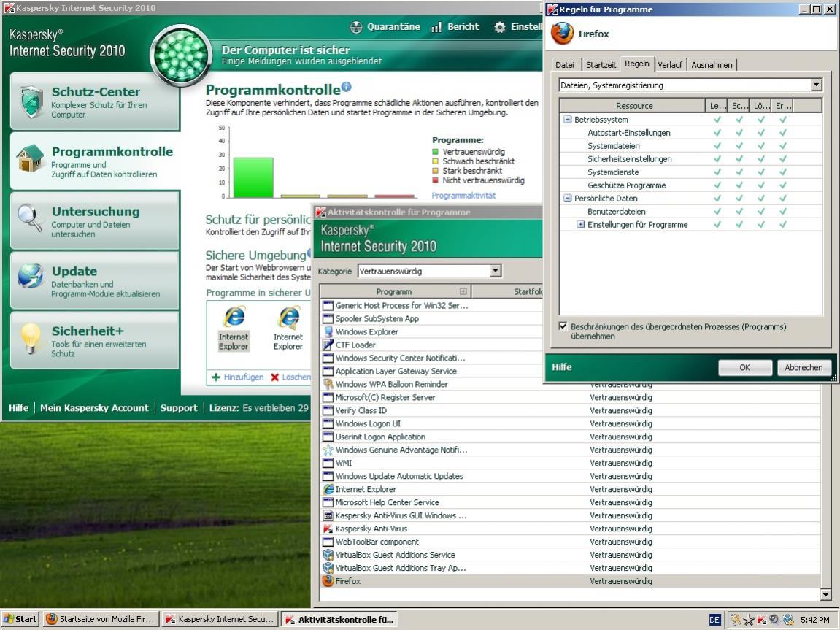Select the second Internet Explorer safe-run icon
Screen dimensions: 840x630
[x=289, y=317]
